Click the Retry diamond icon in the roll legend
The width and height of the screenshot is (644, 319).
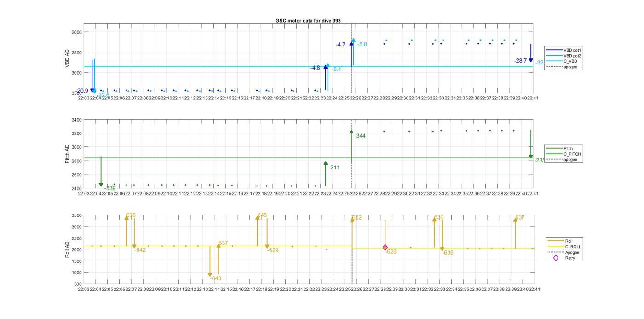(556, 258)
